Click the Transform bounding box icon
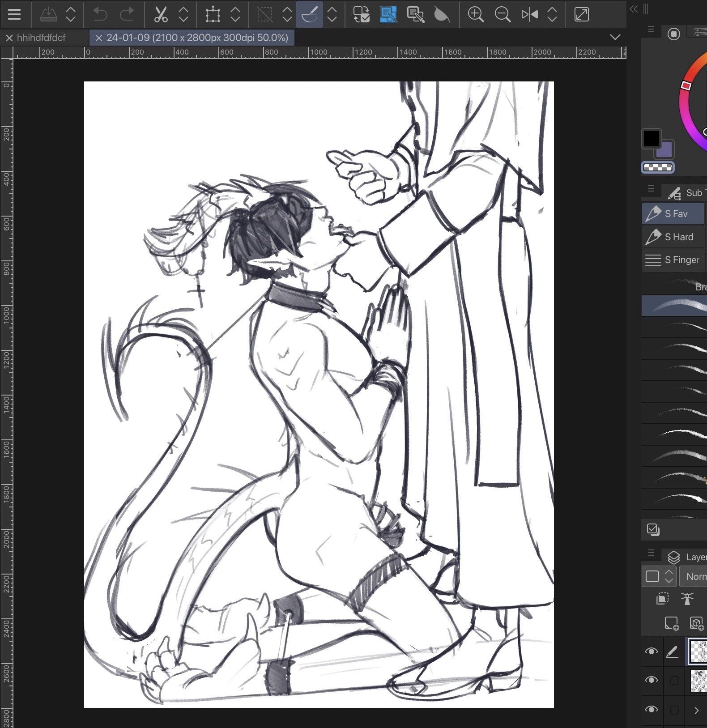This screenshot has height=728, width=707. pyautogui.click(x=213, y=14)
